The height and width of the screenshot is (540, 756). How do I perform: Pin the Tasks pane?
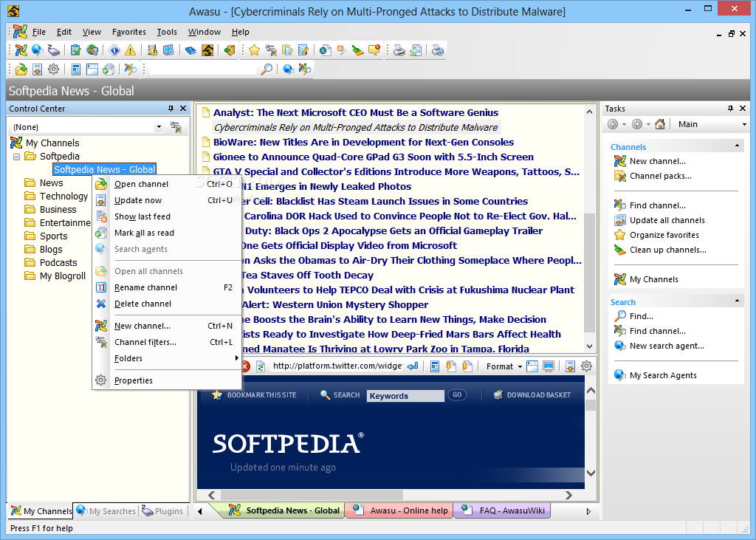click(730, 109)
